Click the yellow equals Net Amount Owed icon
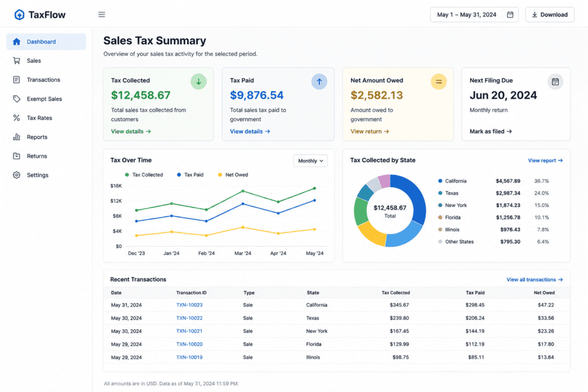This screenshot has width=588, height=392. (438, 81)
